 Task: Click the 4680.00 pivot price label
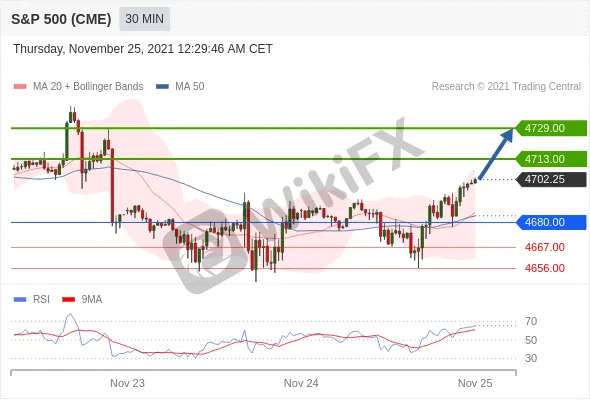pos(551,222)
